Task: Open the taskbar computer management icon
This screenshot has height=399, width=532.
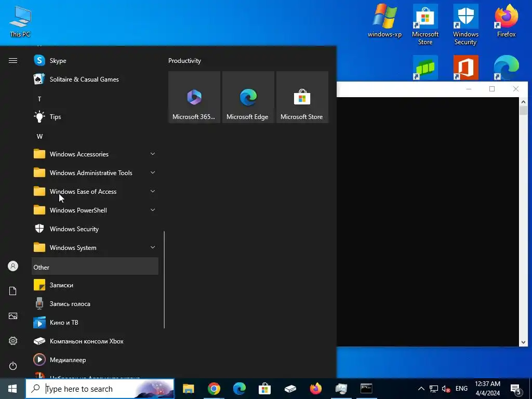Action: (x=341, y=389)
